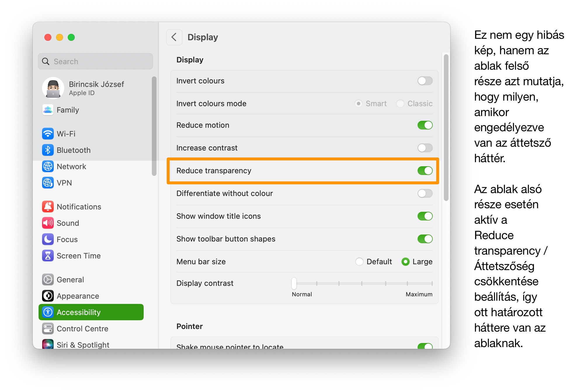Image resolution: width=584 pixels, height=392 pixels.
Task: Select the Sound speaker icon
Action: 48,223
